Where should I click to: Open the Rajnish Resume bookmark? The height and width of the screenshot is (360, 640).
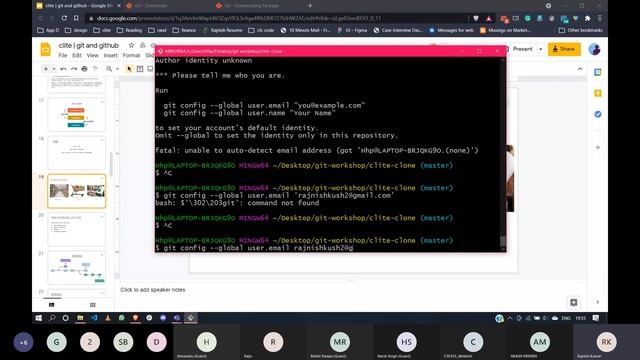coord(222,30)
